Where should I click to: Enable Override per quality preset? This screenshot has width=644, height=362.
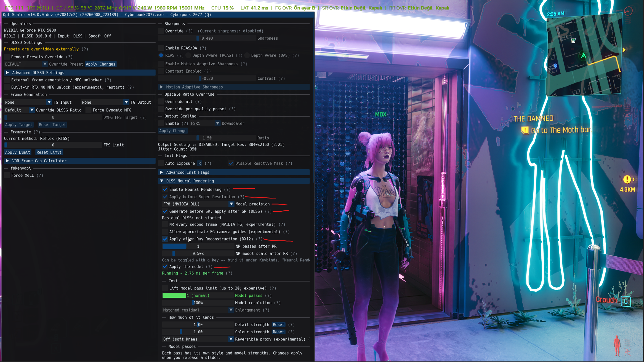pos(161,109)
